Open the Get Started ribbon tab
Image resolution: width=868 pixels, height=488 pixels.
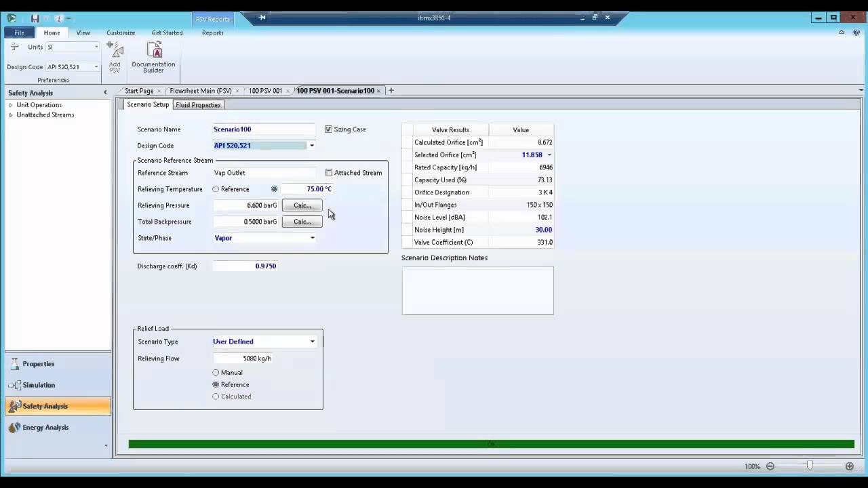pyautogui.click(x=167, y=33)
